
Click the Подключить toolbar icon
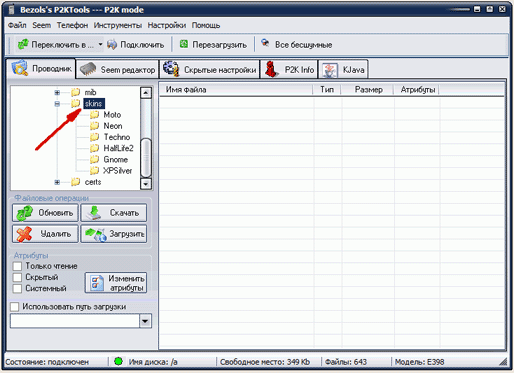point(112,44)
